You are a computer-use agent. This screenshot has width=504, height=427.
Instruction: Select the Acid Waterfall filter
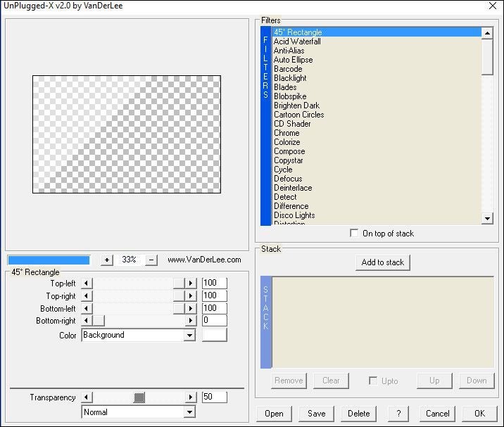coord(297,42)
